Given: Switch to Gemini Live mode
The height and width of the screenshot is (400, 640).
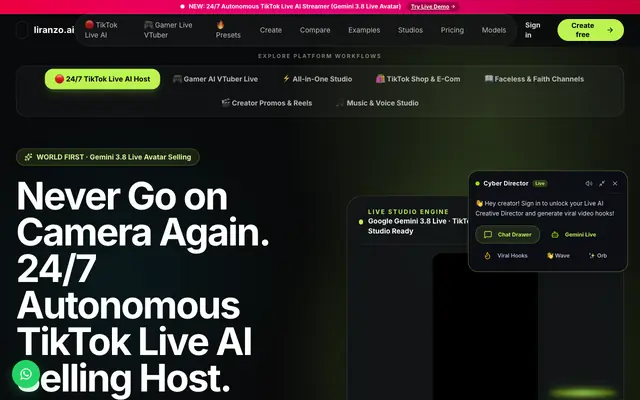Looking at the screenshot, I should 573,235.
